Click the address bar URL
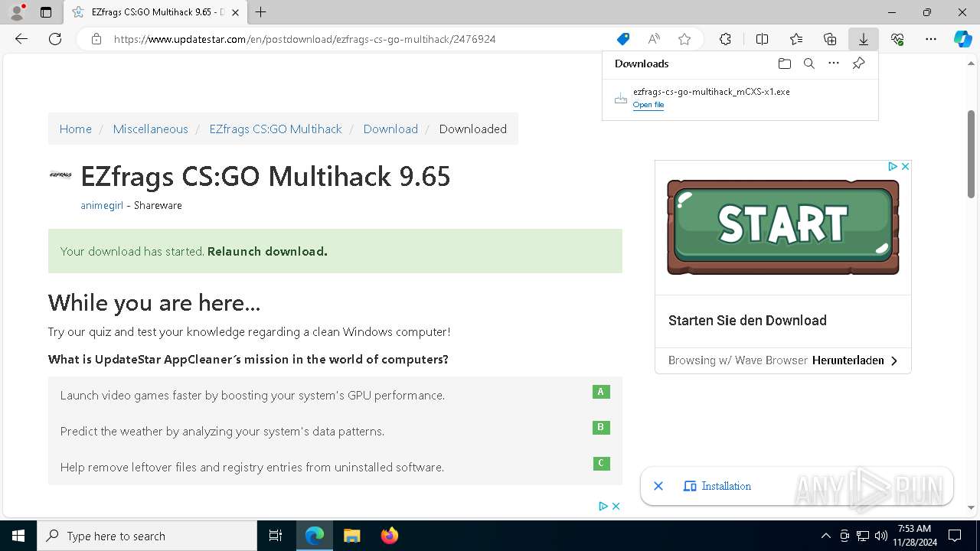Viewport: 980px width, 551px height. 305,39
